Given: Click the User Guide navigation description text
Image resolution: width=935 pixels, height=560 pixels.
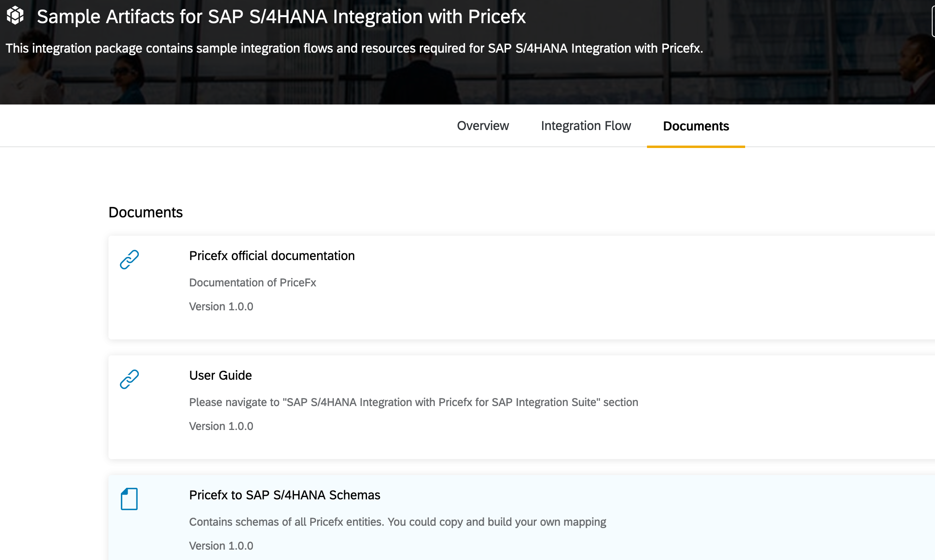Looking at the screenshot, I should coord(413,402).
